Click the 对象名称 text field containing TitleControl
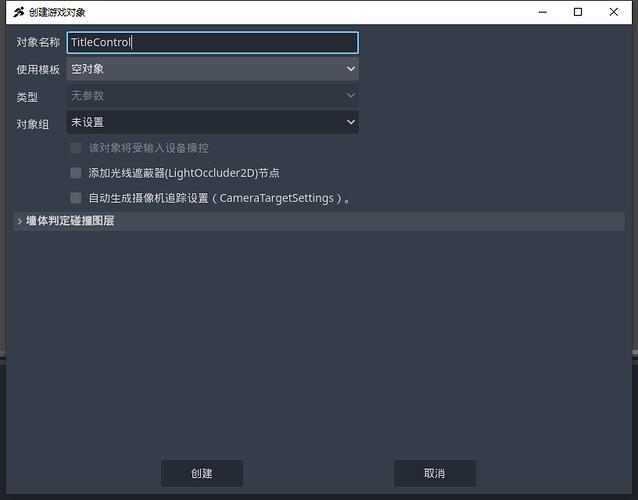Viewport: 638px width, 500px height. [212, 43]
